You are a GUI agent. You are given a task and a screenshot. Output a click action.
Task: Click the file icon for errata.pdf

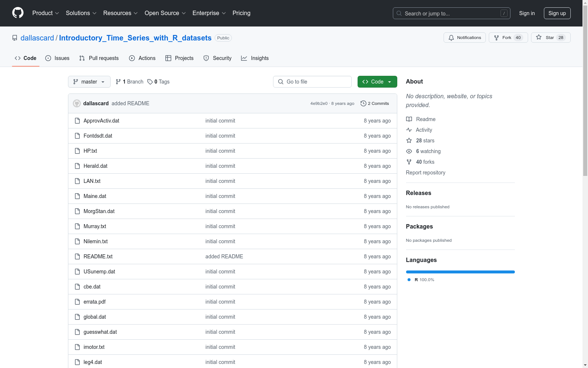point(77,302)
